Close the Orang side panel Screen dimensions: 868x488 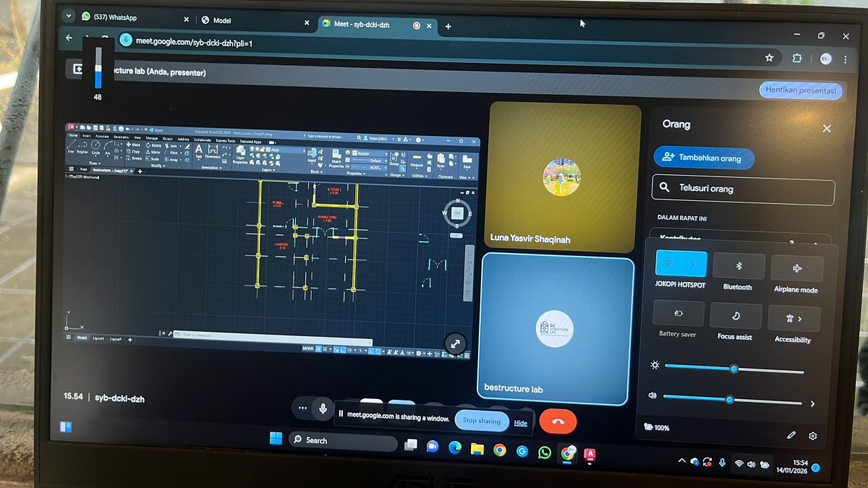pyautogui.click(x=827, y=128)
